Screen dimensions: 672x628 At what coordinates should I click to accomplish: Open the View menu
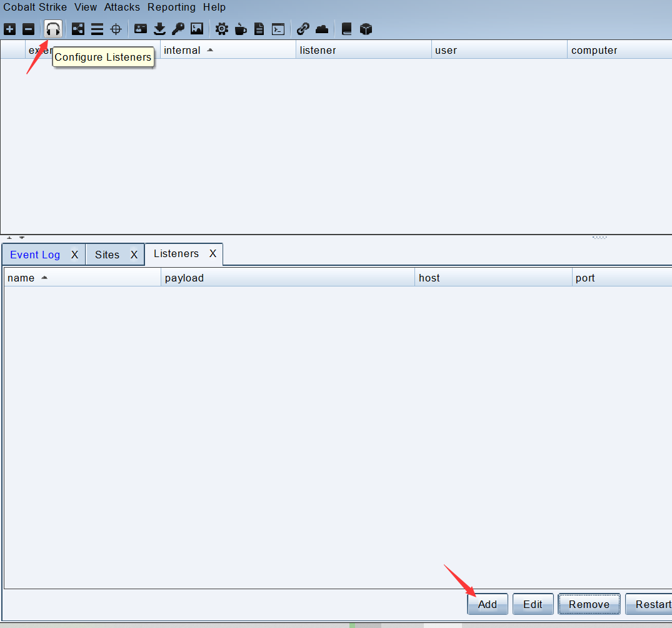click(86, 8)
